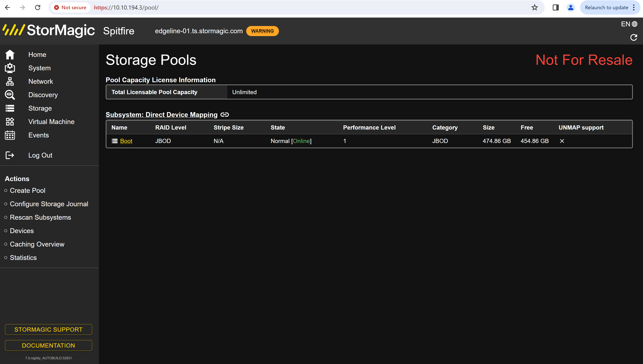The image size is (643, 364).
Task: Click the STORMAGIC SUPPORT button
Action: pos(49,329)
